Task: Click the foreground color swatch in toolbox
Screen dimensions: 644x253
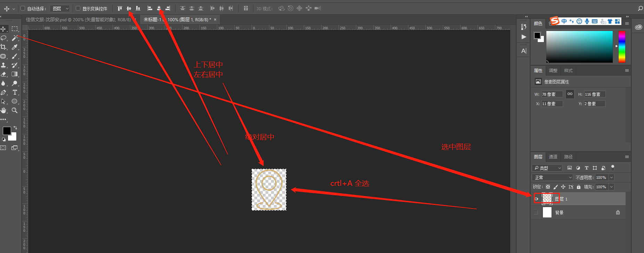Action: [7, 131]
